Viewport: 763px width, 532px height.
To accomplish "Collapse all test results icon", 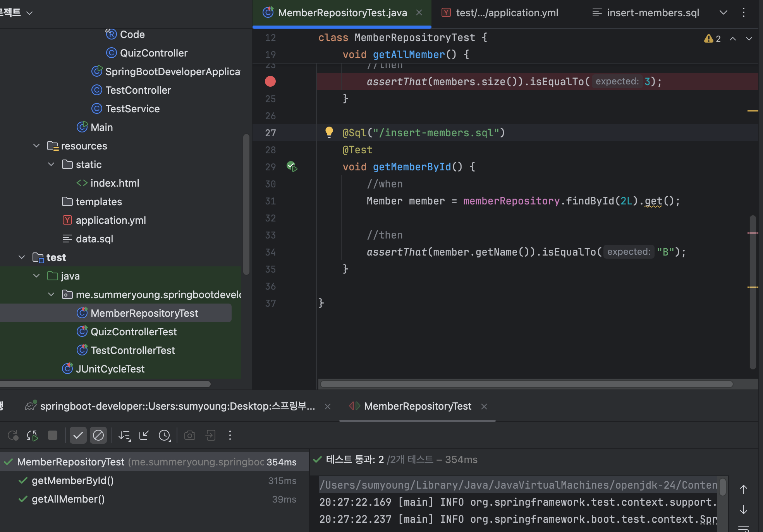I will (x=144, y=436).
